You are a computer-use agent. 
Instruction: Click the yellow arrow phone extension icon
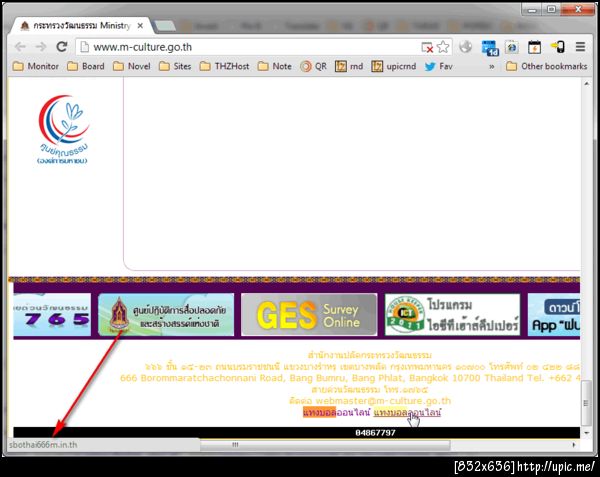(x=557, y=47)
